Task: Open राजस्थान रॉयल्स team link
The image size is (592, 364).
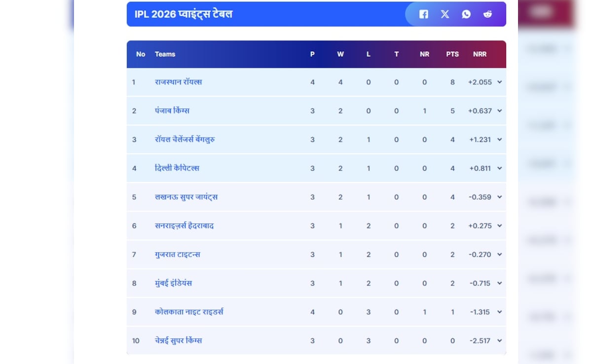Action: (x=178, y=82)
